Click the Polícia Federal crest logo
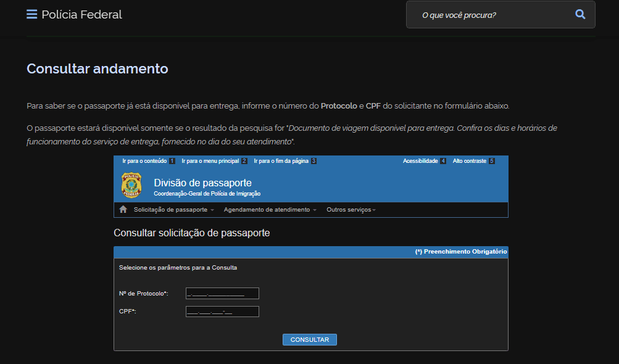The image size is (619, 364). (x=131, y=184)
